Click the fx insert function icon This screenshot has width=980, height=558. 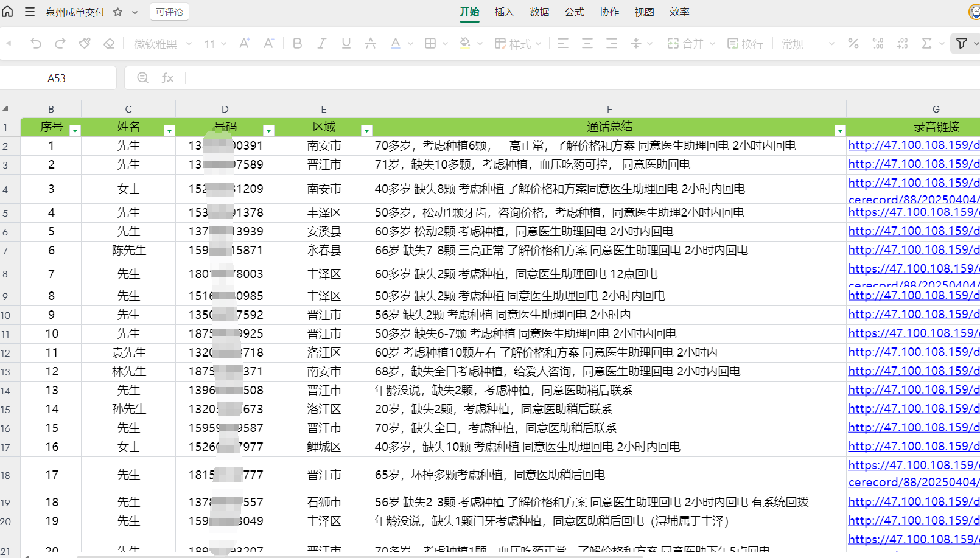167,78
